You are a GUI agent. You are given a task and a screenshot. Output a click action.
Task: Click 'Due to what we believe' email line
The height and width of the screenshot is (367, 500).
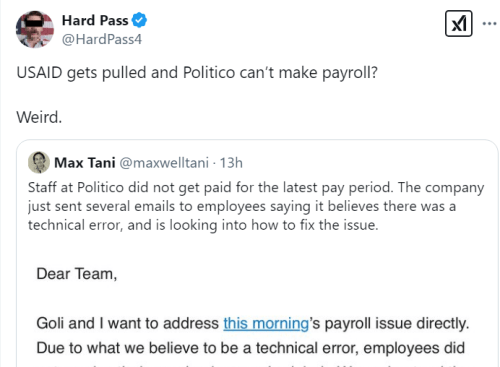coord(251,348)
